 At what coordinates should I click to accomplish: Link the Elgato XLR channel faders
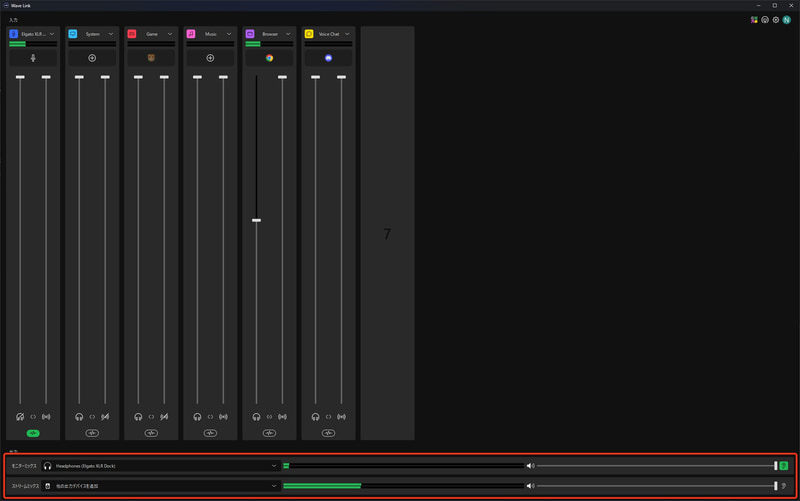coord(33,417)
